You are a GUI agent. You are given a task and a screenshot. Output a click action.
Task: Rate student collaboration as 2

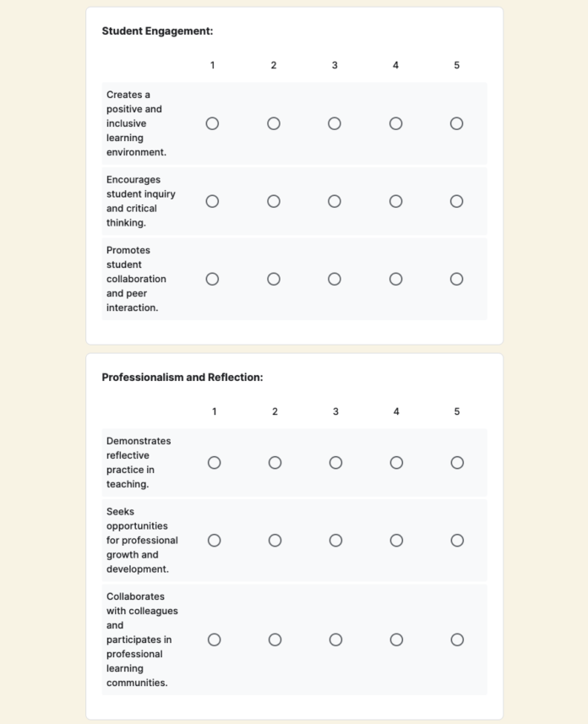coord(273,278)
